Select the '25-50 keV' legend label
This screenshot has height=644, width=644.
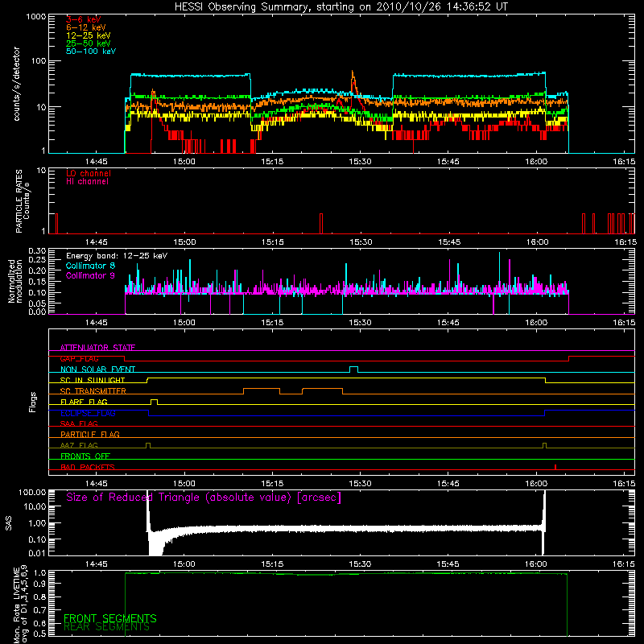tap(89, 43)
